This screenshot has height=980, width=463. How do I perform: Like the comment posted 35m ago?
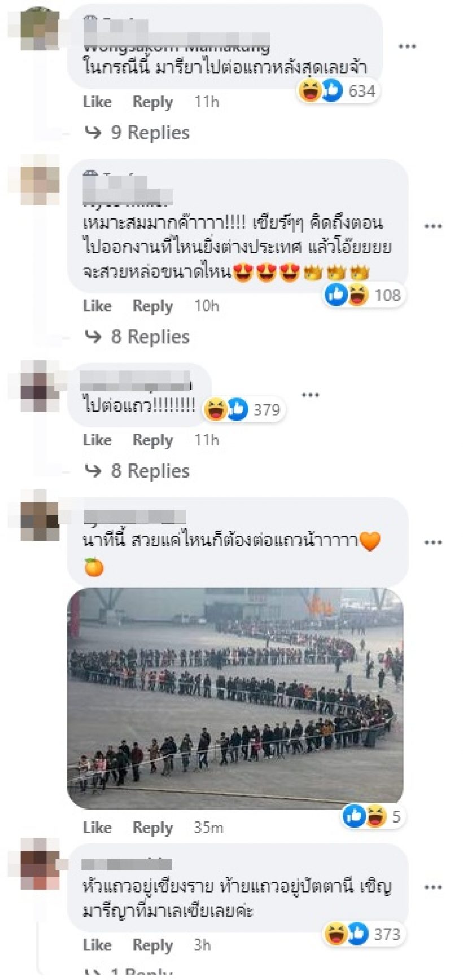(97, 828)
